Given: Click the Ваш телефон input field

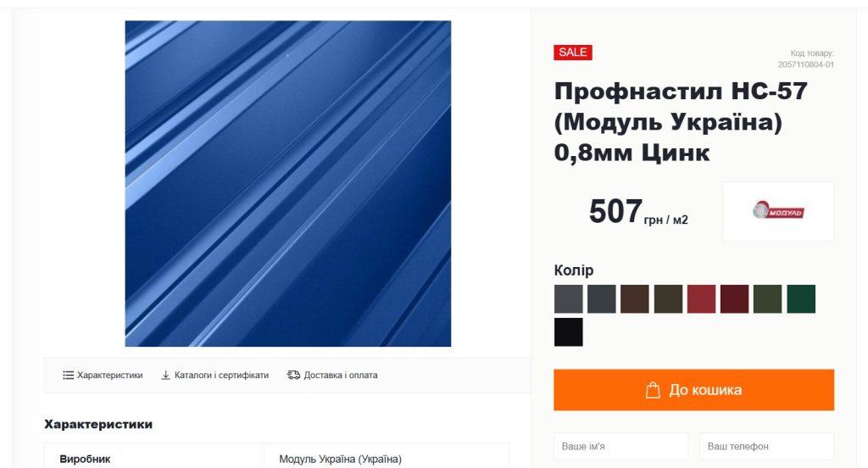Looking at the screenshot, I should (x=766, y=446).
